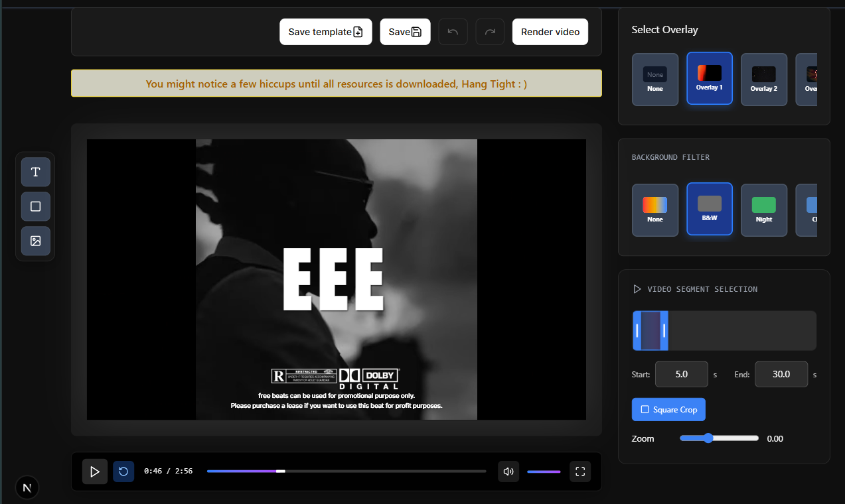
Task: Click the redo arrow icon
Action: tap(490, 32)
